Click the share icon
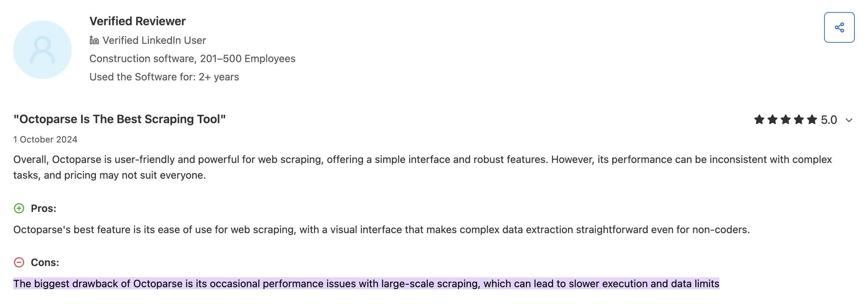 pos(839,26)
